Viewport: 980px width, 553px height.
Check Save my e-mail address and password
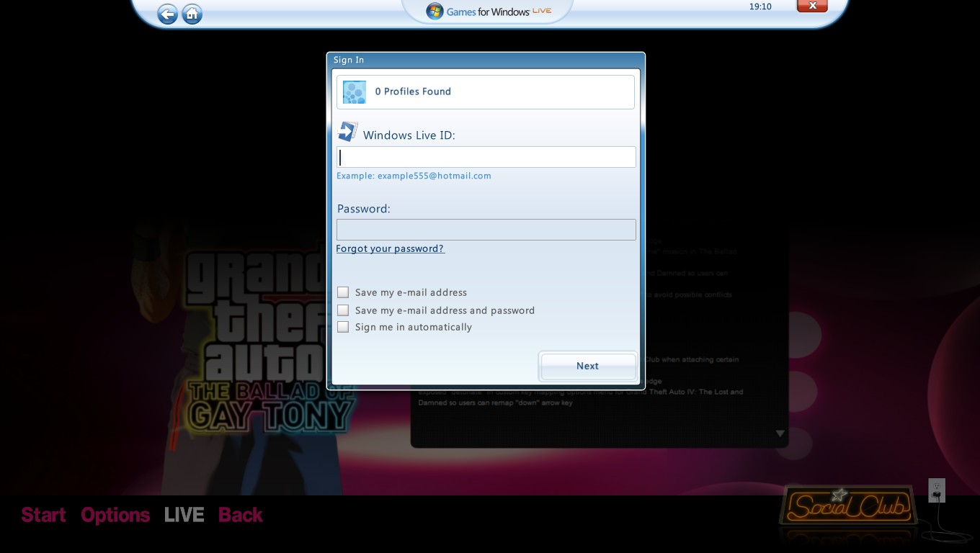343,310
